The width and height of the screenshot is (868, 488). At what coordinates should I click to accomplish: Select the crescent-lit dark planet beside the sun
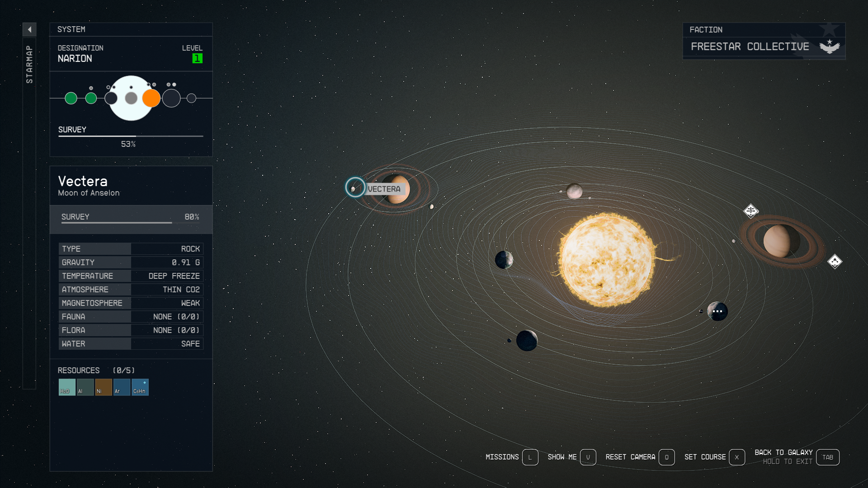504,260
